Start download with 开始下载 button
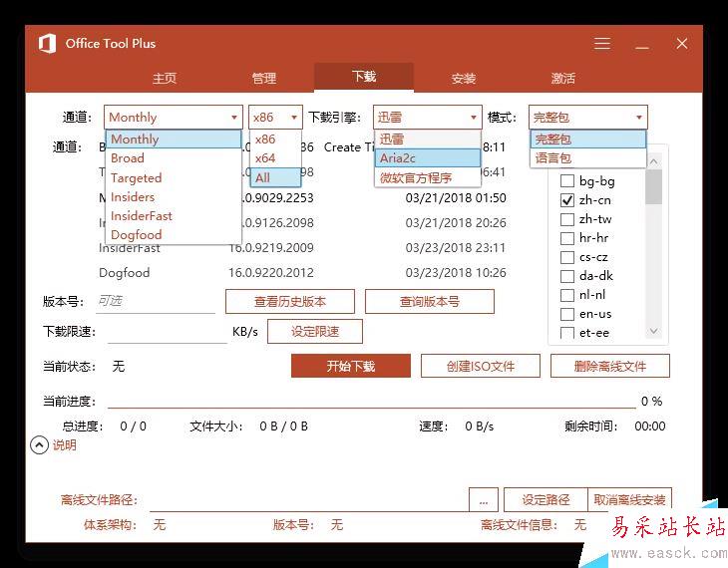The width and height of the screenshot is (728, 568). [351, 366]
